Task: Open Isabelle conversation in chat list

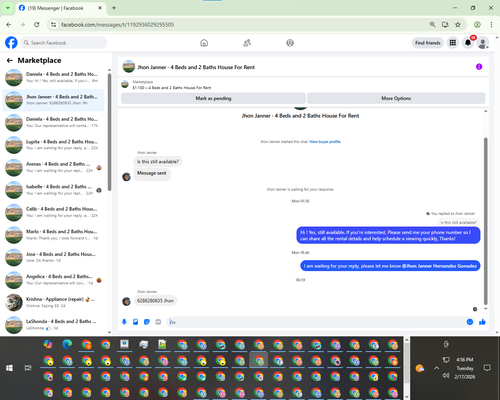Action: (x=53, y=190)
